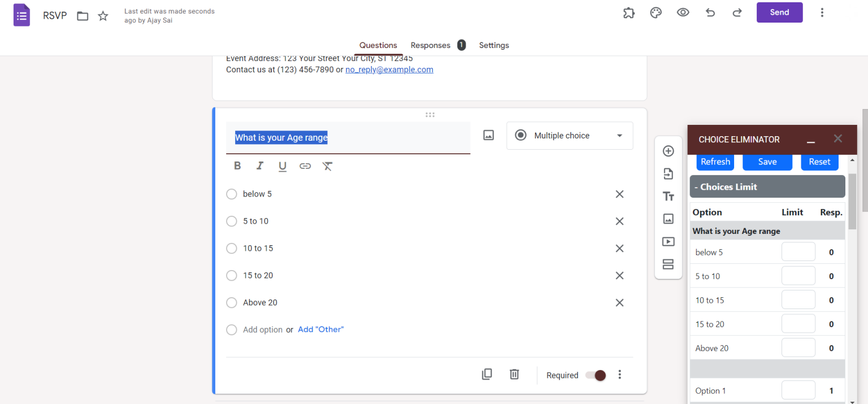868x404 pixels.
Task: Delete the Age range question
Action: (514, 374)
